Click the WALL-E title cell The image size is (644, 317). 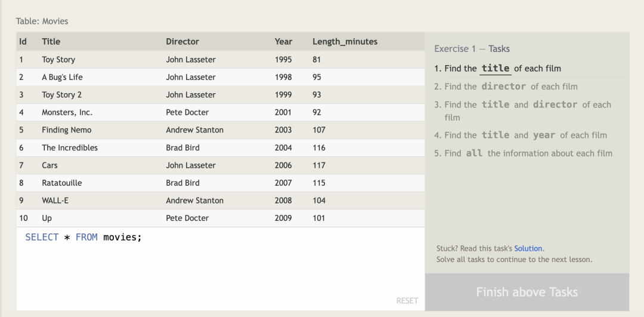[55, 201]
